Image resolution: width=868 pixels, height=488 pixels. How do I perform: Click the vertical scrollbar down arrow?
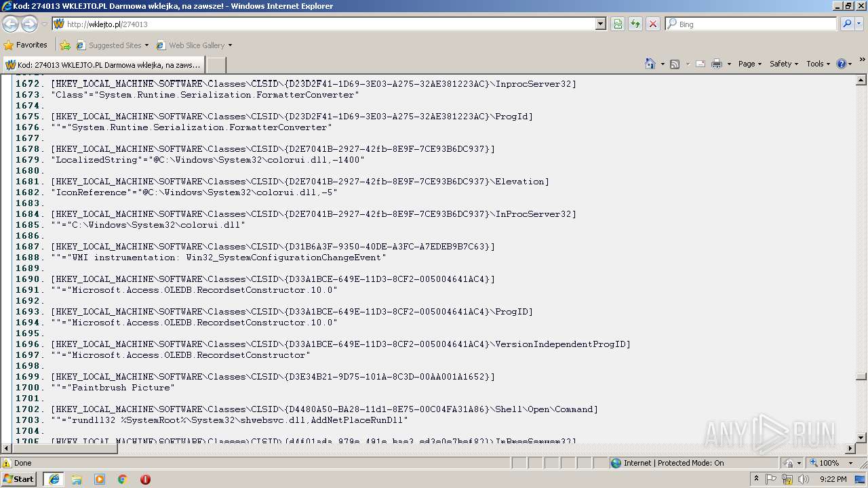861,438
